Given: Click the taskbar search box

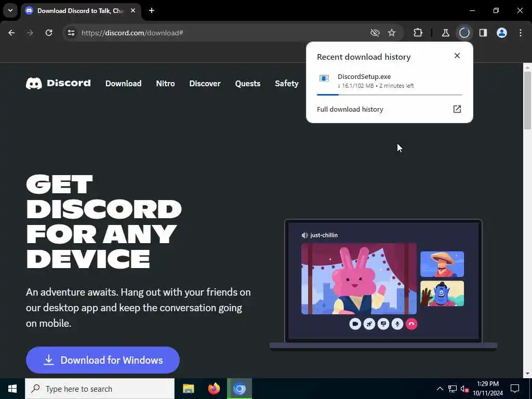Looking at the screenshot, I should tap(100, 389).
